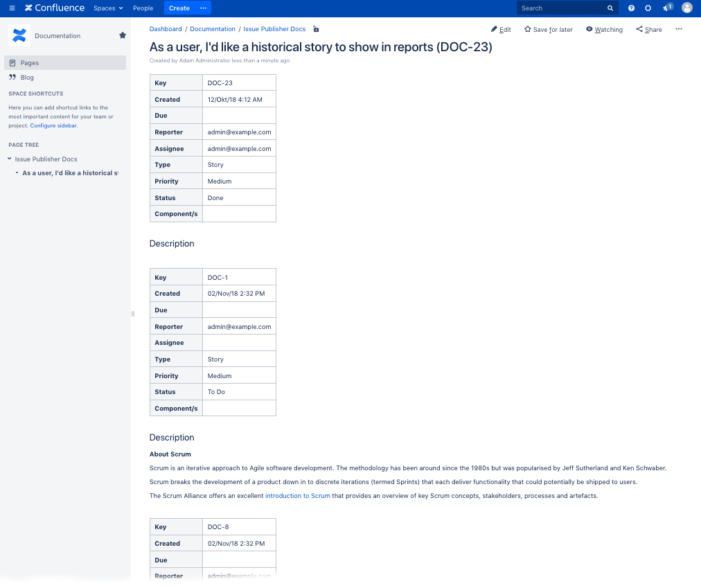Collapse the Issue Publisher Docs tree node
This screenshot has width=701, height=588.
(10, 159)
